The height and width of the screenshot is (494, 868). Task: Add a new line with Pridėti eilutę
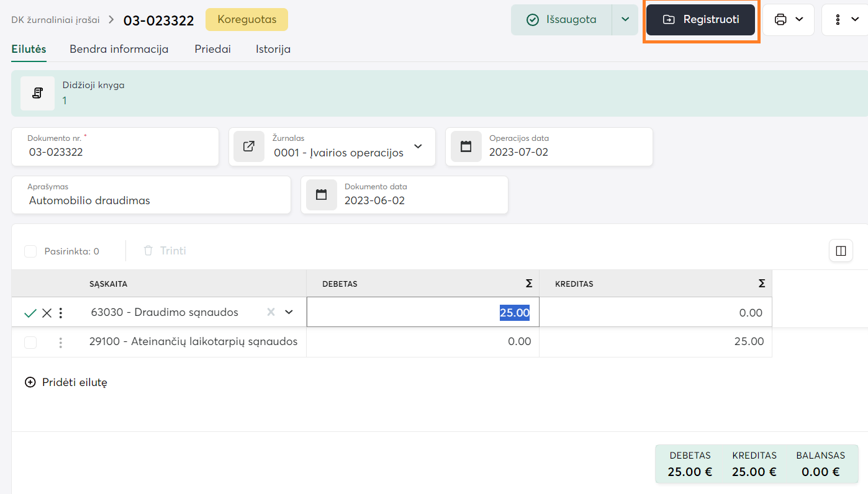66,382
